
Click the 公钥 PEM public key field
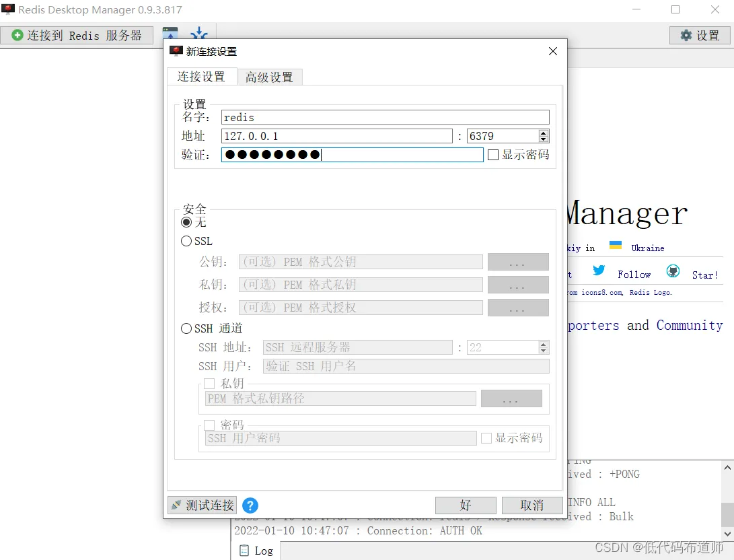[x=361, y=262]
